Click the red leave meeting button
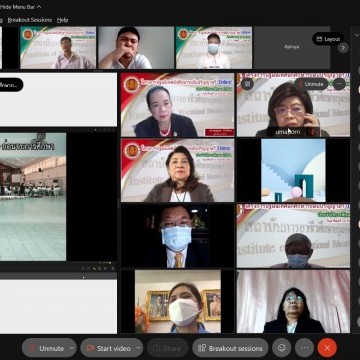Screen dimensions: 360x360 pyautogui.click(x=327, y=348)
